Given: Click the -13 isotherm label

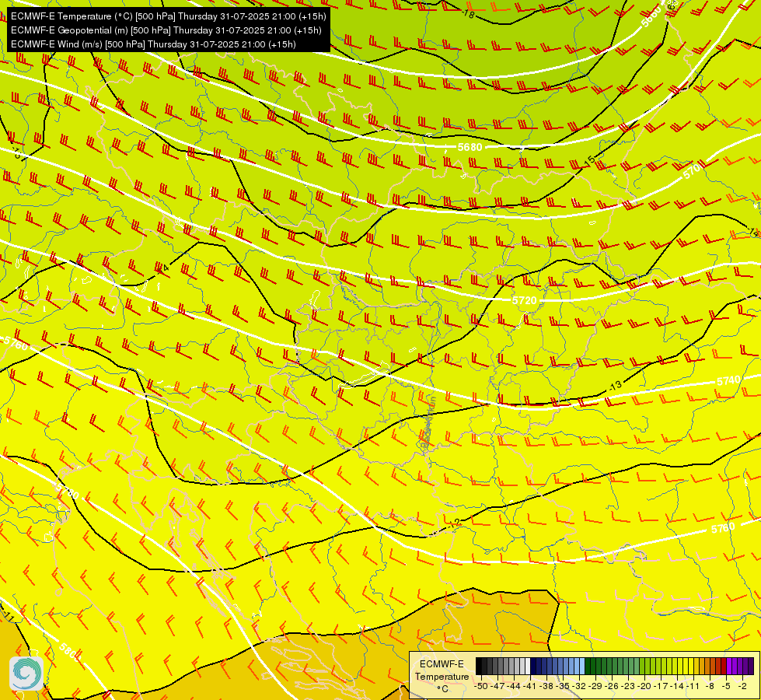Looking at the screenshot, I should coord(615,387).
